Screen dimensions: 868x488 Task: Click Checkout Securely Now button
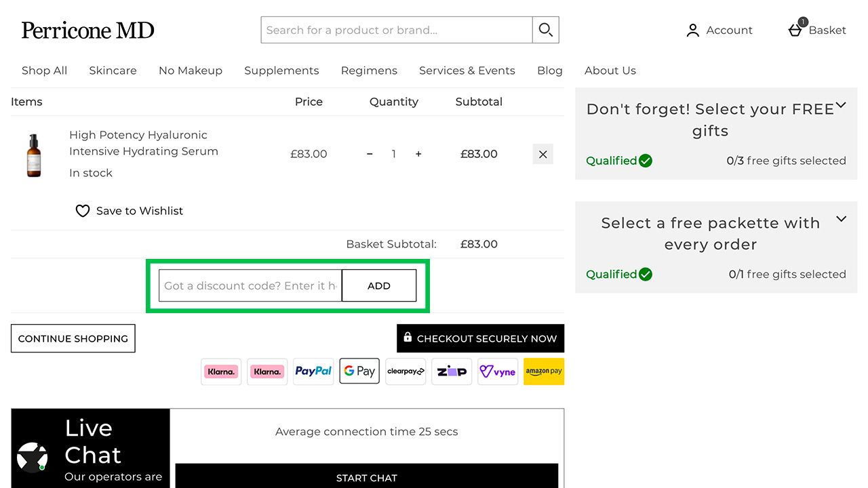coord(480,338)
